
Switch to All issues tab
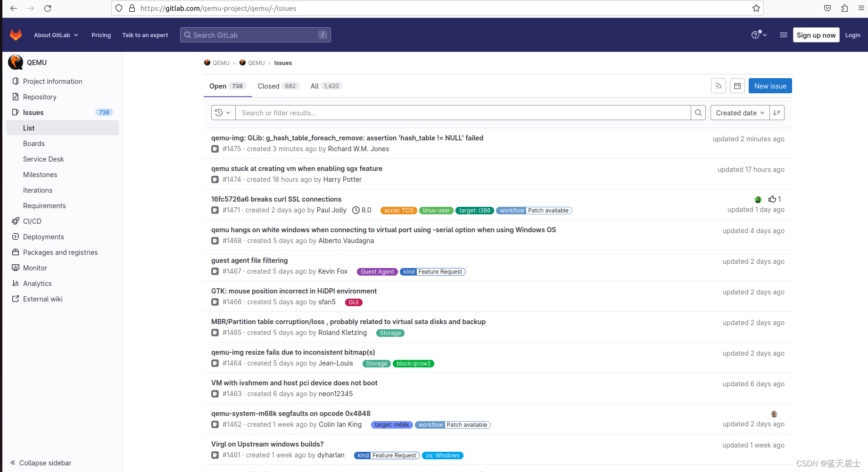tap(326, 86)
